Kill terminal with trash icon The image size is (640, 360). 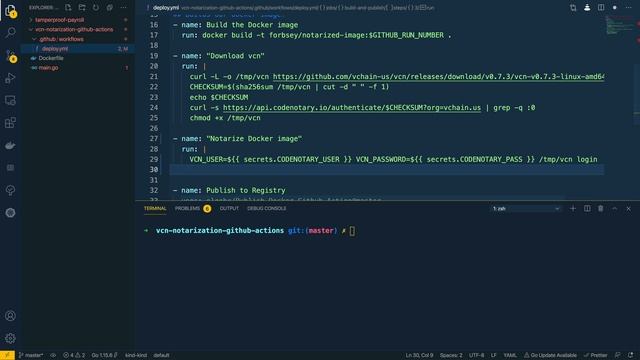(601, 209)
